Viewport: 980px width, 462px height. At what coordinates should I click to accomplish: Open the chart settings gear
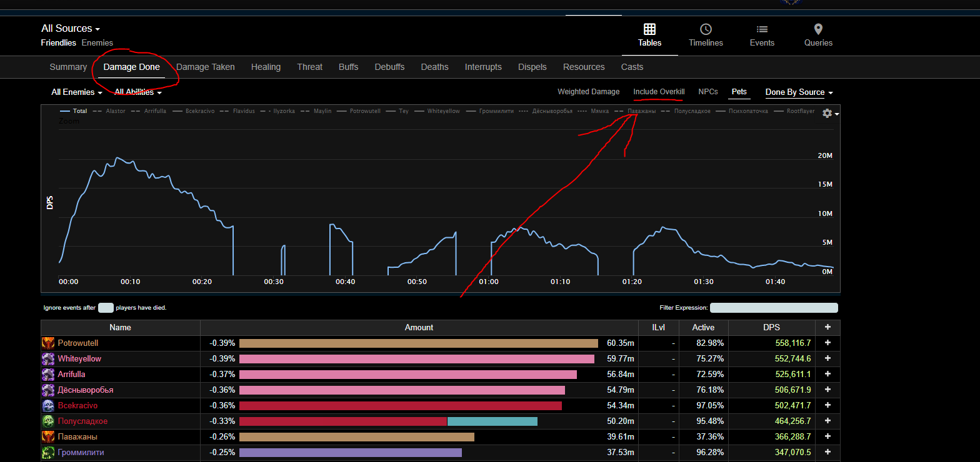(827, 113)
